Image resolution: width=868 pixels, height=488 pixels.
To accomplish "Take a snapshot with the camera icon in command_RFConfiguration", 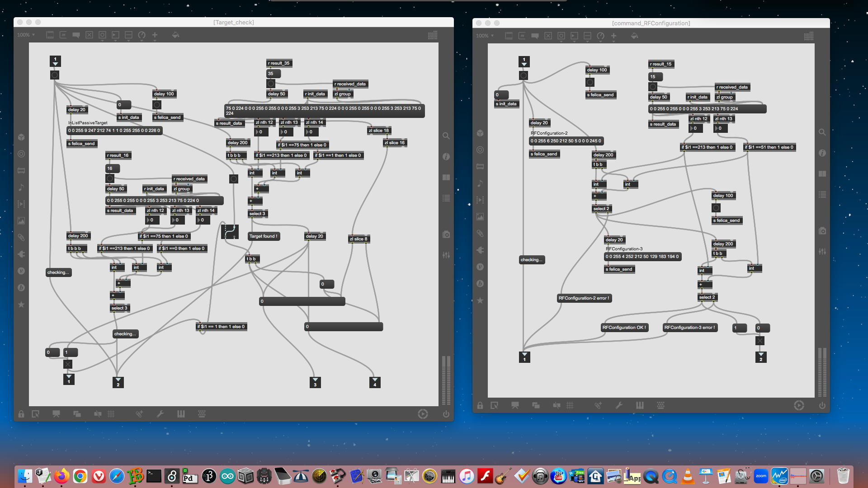I will click(822, 231).
